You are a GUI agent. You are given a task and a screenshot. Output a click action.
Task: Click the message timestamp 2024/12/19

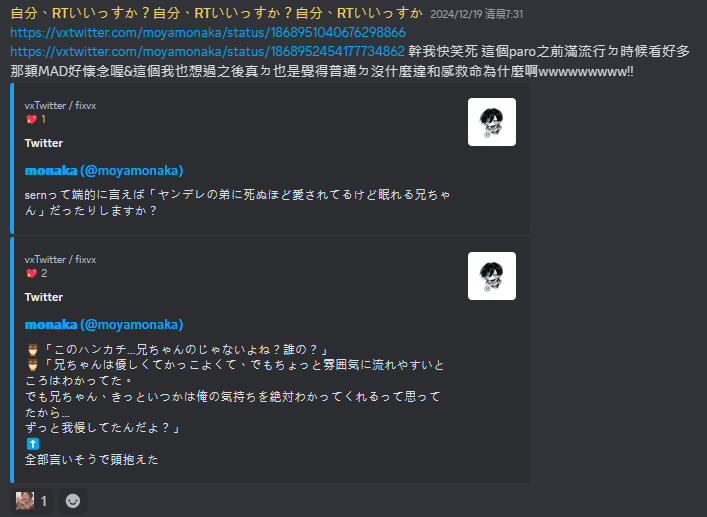click(x=477, y=14)
